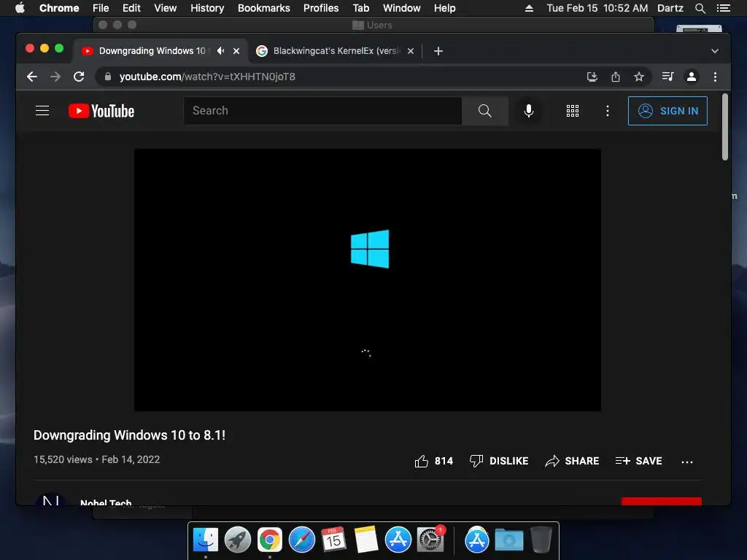Open the View menu
Image resolution: width=747 pixels, height=560 pixels.
[x=166, y=8]
